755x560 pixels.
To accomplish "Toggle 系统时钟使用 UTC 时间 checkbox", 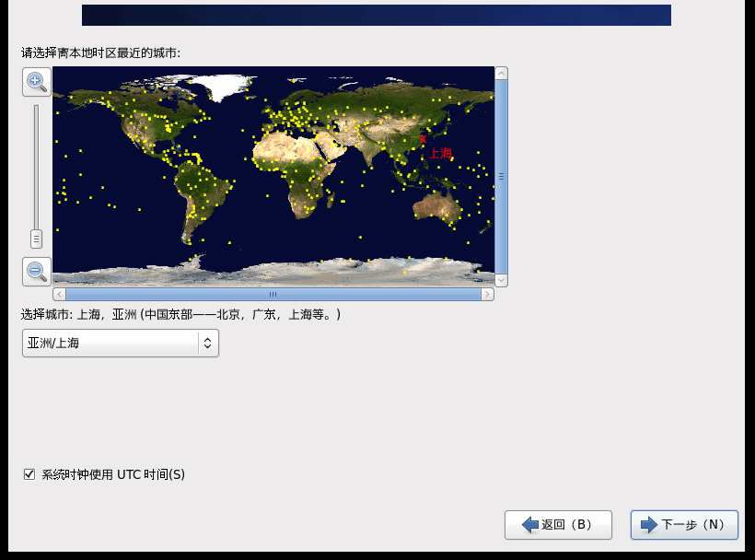I will point(29,474).
